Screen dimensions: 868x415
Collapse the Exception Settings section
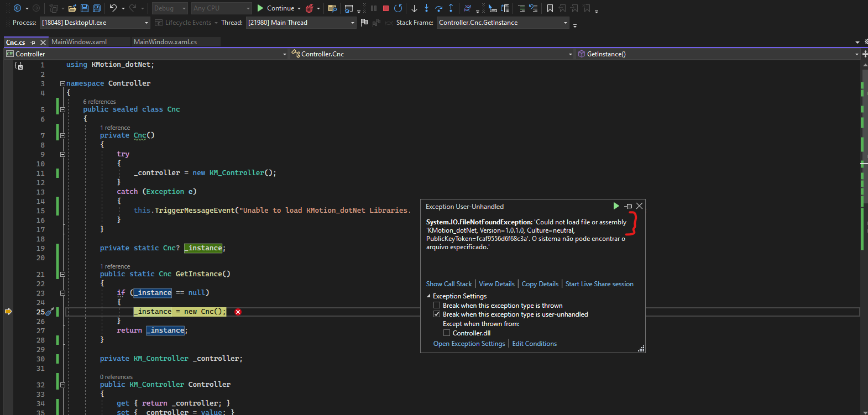(x=428, y=296)
